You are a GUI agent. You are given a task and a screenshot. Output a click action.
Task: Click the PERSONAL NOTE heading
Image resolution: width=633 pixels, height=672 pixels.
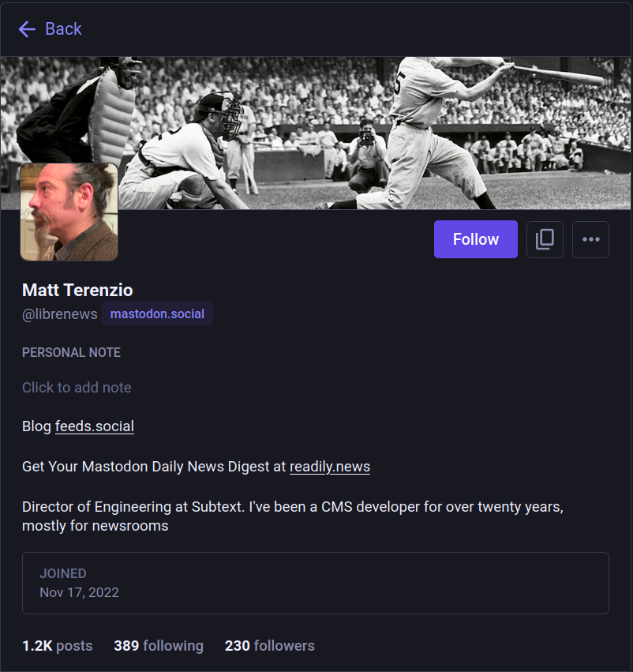[71, 353]
